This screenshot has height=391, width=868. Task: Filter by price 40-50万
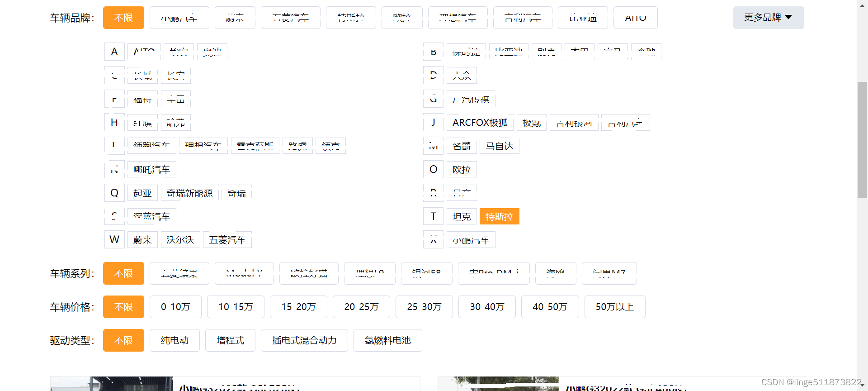point(550,307)
